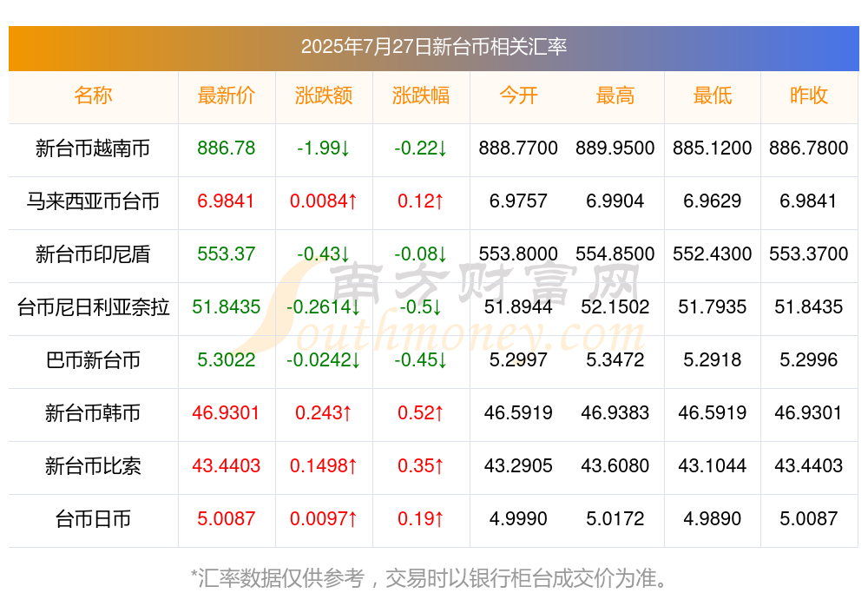The width and height of the screenshot is (868, 606).
Task: Click the title 2025年7月27日新台币相关汇率
Action: click(433, 47)
